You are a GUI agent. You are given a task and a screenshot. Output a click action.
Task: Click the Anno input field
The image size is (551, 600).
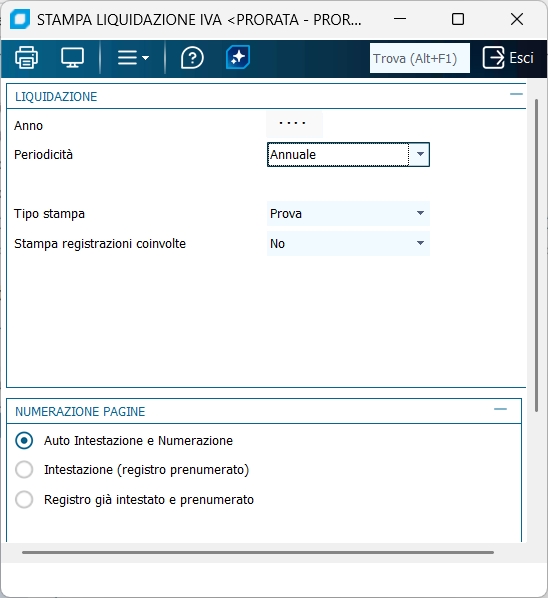coord(295,125)
